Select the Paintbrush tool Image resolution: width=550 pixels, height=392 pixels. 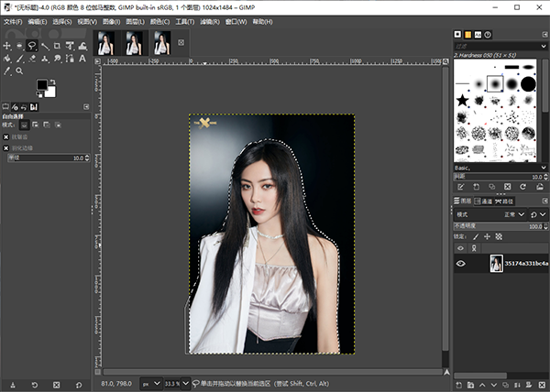[19, 58]
